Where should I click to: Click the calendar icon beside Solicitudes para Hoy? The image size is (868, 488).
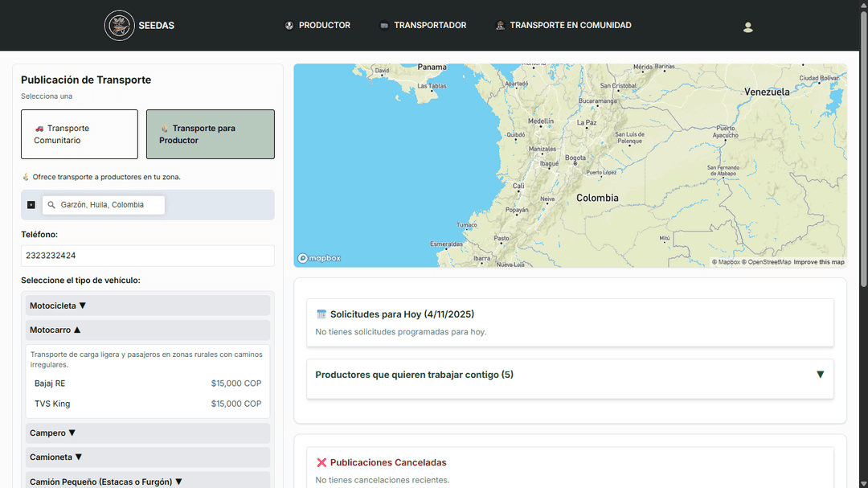click(x=321, y=314)
